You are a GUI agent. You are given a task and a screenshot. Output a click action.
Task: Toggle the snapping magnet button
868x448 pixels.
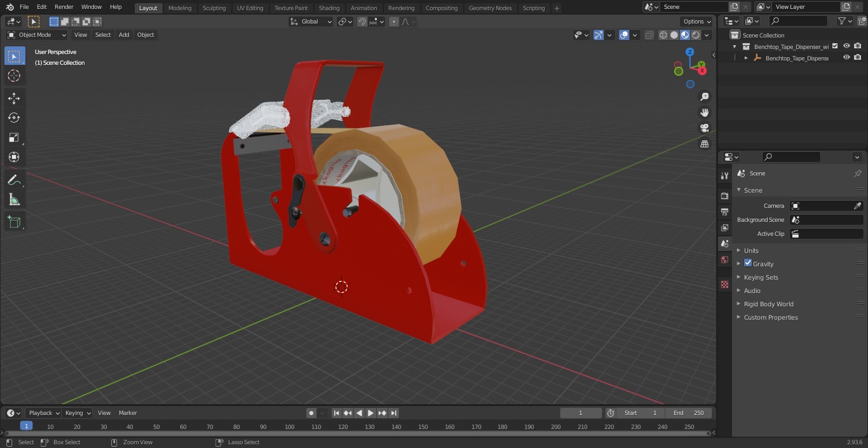pos(362,22)
